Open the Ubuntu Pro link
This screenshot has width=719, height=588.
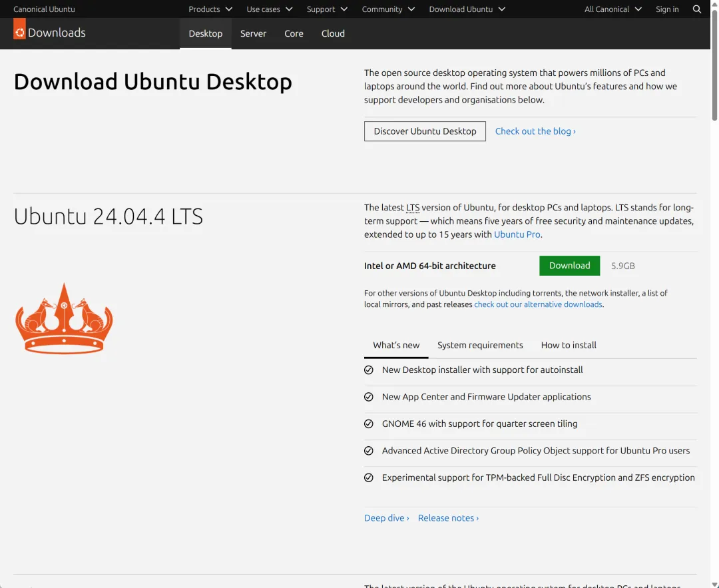point(517,234)
